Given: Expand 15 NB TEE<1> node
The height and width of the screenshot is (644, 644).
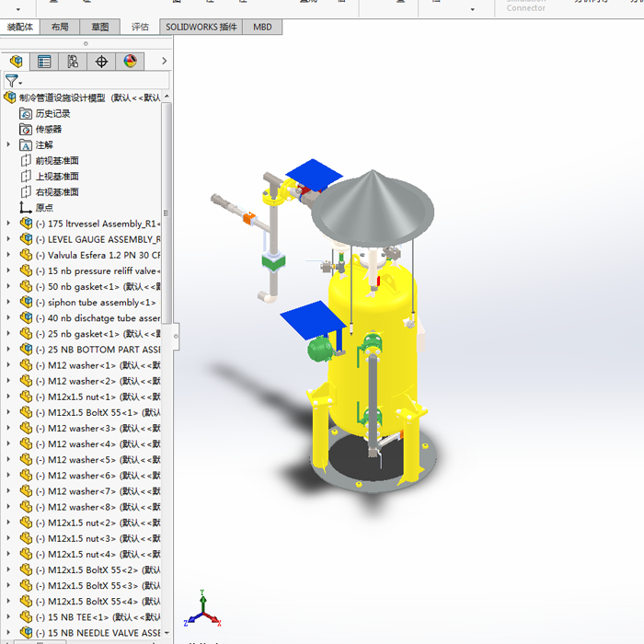Looking at the screenshot, I should pos(8,617).
